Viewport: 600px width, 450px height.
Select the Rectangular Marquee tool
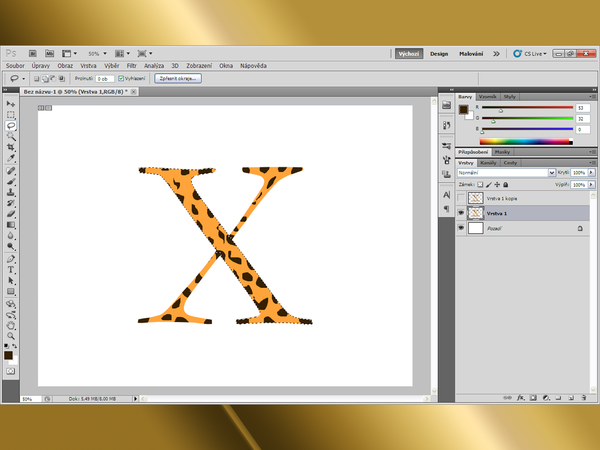click(11, 115)
